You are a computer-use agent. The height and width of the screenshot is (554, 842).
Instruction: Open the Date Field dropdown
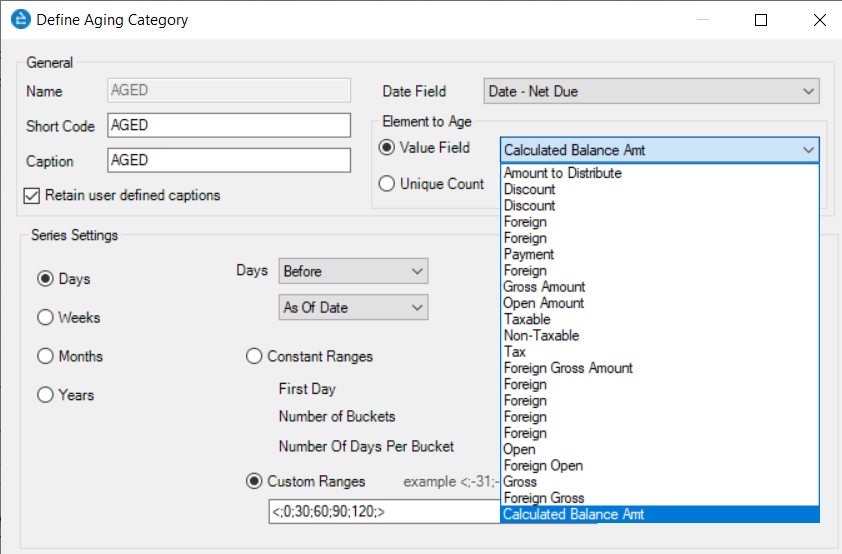point(651,92)
